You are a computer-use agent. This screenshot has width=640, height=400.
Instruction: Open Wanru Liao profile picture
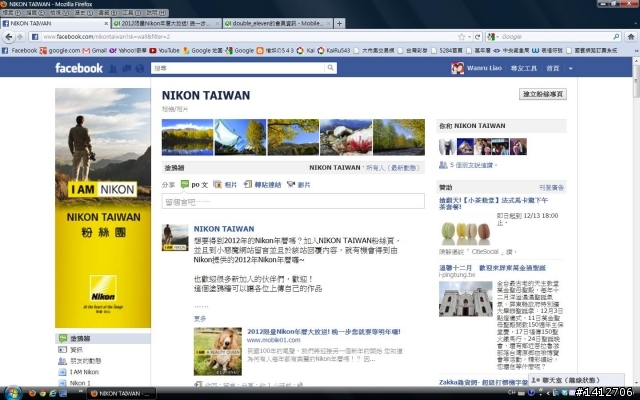457,68
